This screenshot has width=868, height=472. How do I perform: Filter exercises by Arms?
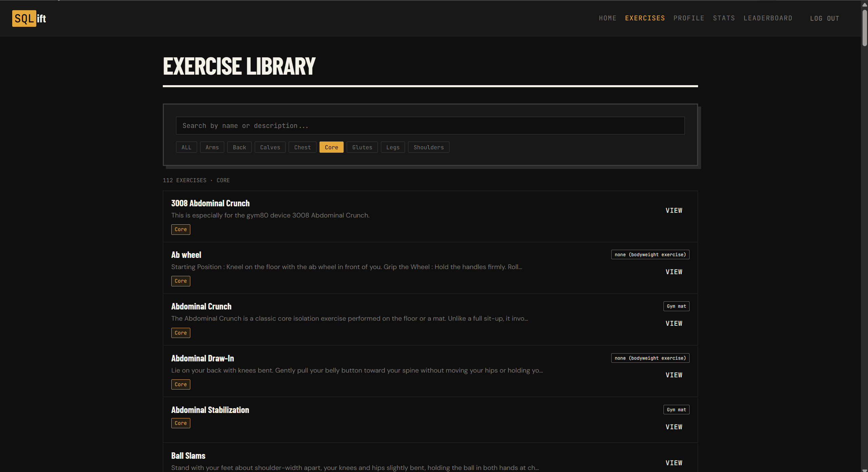pyautogui.click(x=212, y=147)
